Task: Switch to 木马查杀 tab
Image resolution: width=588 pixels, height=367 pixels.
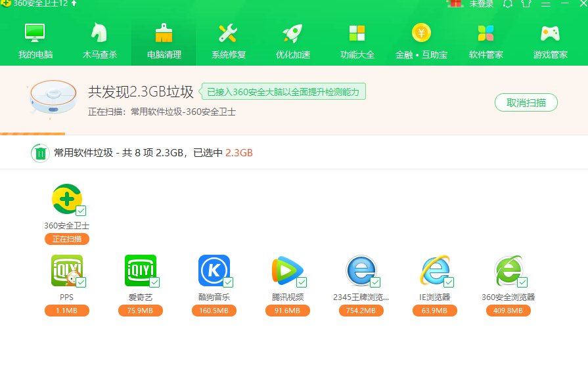Action: coord(100,41)
